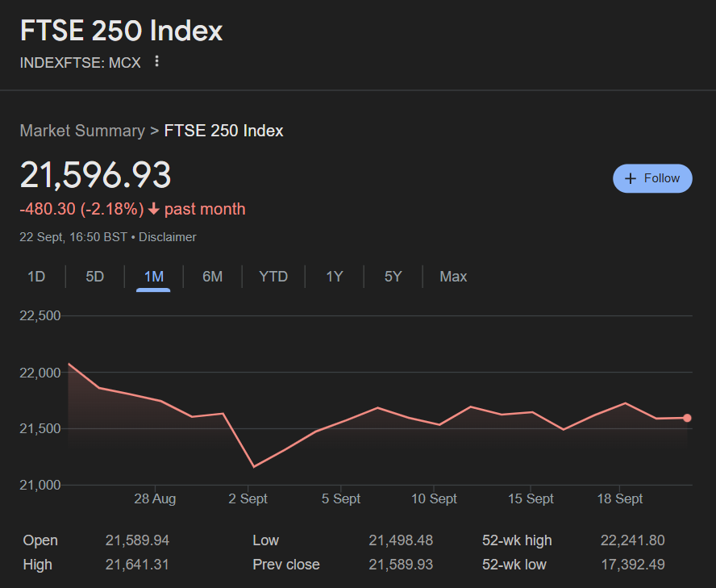Click the Open value 21,589.94
This screenshot has height=588, width=716.
(137, 540)
